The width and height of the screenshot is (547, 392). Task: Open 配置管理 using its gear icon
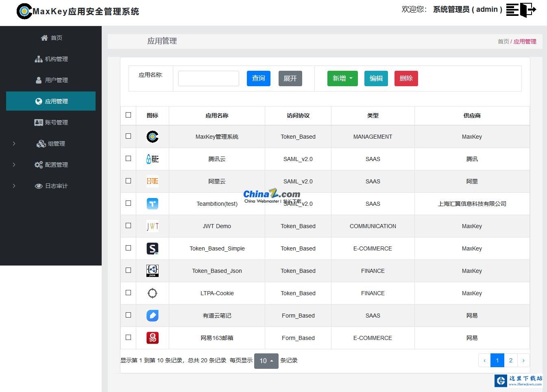tap(38, 165)
